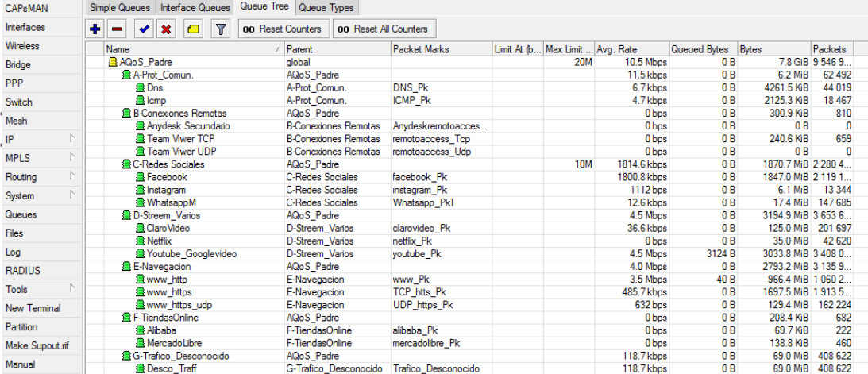868x374 pixels.
Task: Click the blue plus Add queue icon
Action: tap(95, 29)
